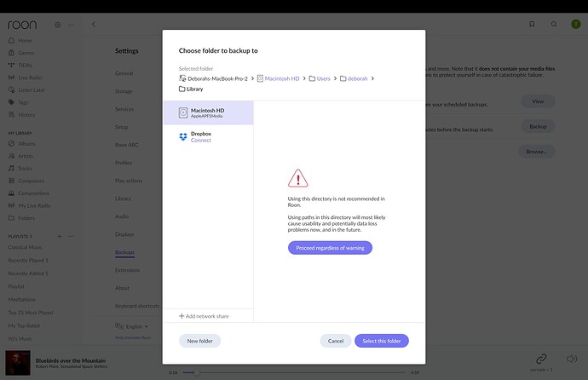Click the album art thumbnail in player

click(x=18, y=363)
